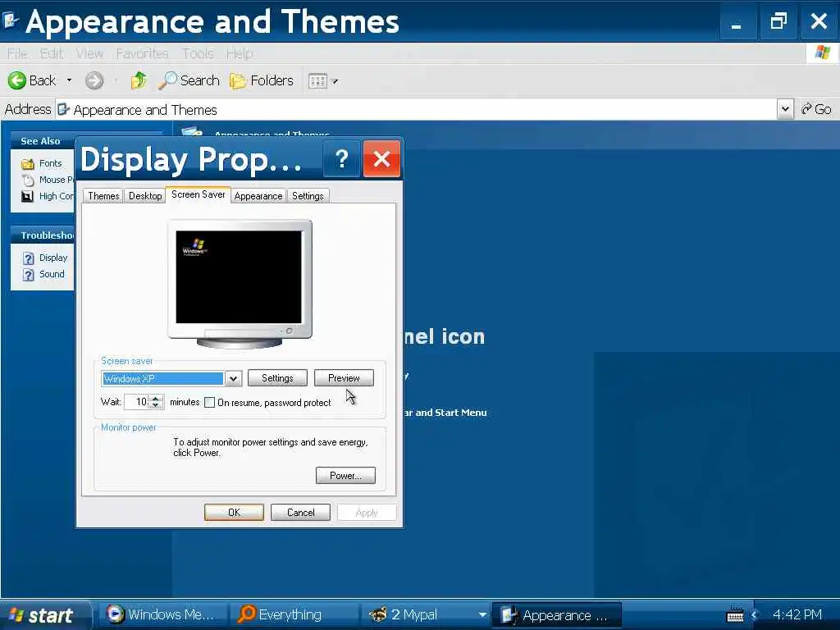Switch to the Settings tab

pos(308,196)
